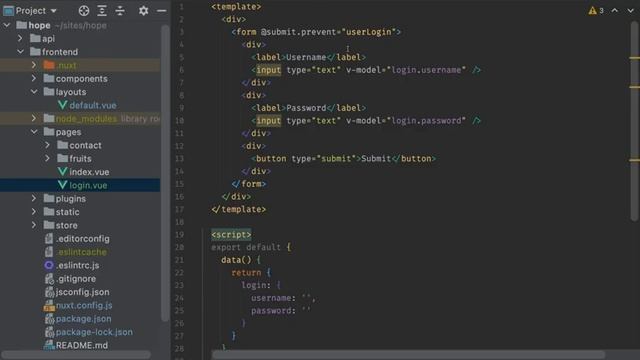This screenshot has width=640, height=360.
Task: Select the frontend folder name
Action: (x=60, y=52)
